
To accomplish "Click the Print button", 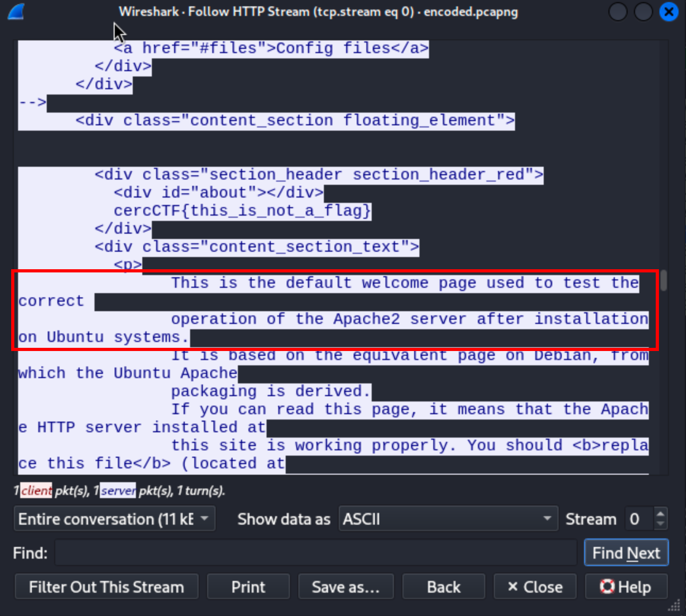I will [248, 587].
